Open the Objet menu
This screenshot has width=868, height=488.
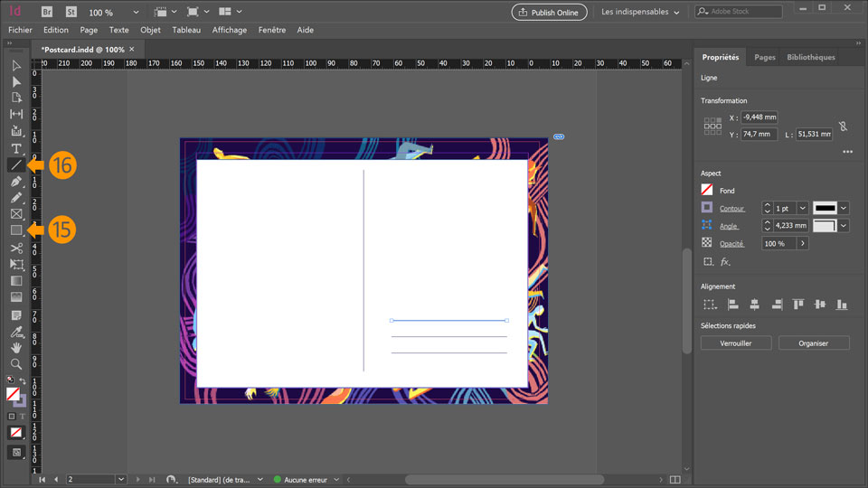(x=150, y=30)
